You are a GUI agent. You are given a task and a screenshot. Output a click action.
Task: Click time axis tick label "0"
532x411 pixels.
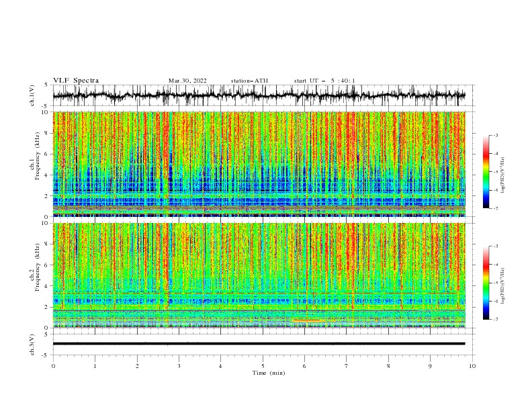coord(53,366)
